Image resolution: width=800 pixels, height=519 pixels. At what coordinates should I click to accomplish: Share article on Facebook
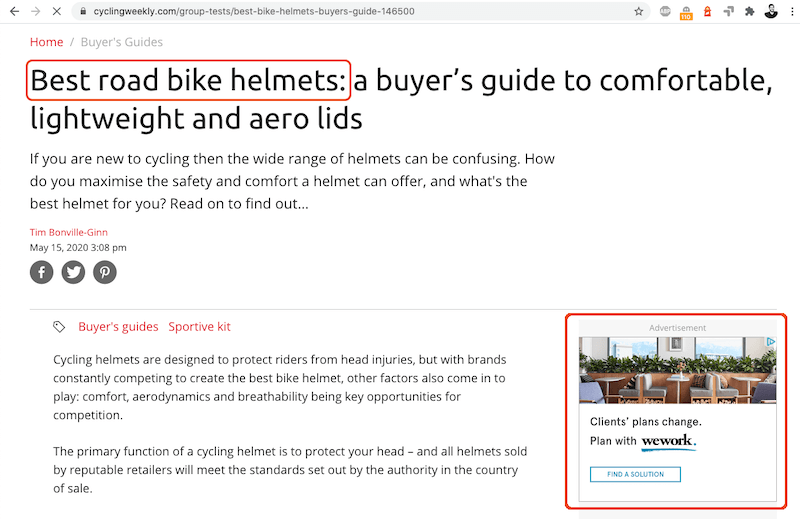[41, 272]
